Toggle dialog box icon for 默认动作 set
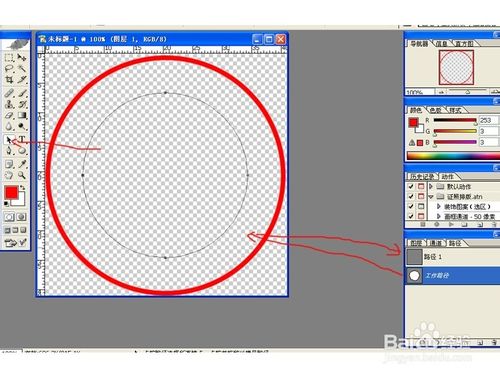Viewport: 500px width, 375px height. (x=421, y=186)
